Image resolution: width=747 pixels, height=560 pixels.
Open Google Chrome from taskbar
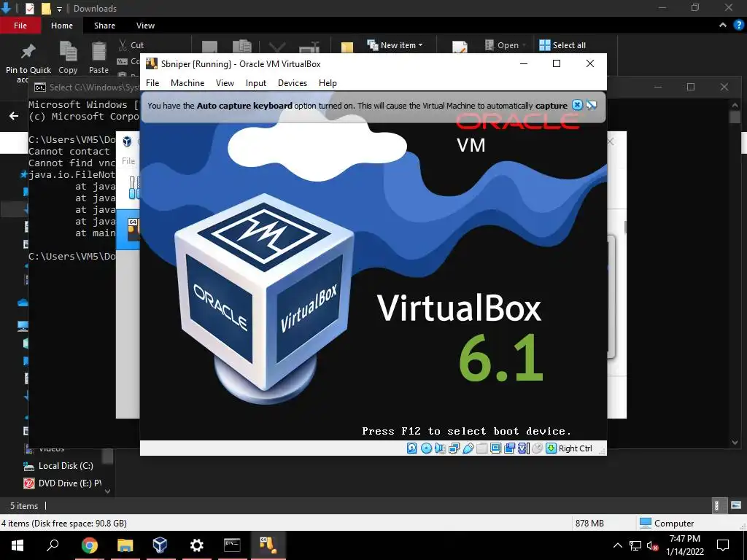click(x=89, y=545)
